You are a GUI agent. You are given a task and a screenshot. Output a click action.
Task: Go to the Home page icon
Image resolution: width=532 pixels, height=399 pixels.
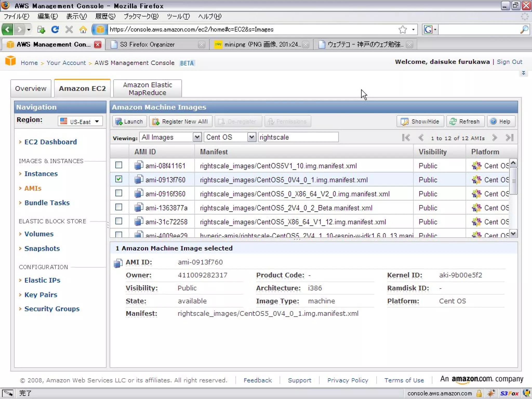[x=83, y=29]
